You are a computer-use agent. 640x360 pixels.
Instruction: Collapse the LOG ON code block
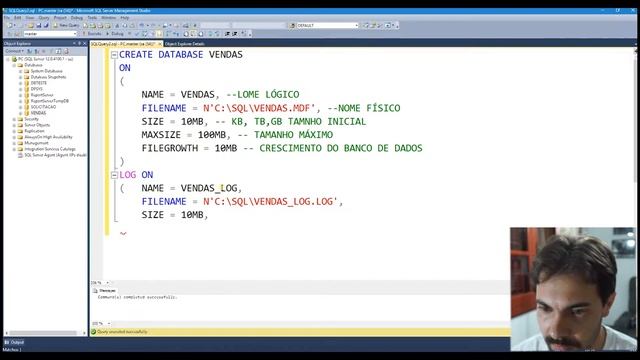click(114, 175)
